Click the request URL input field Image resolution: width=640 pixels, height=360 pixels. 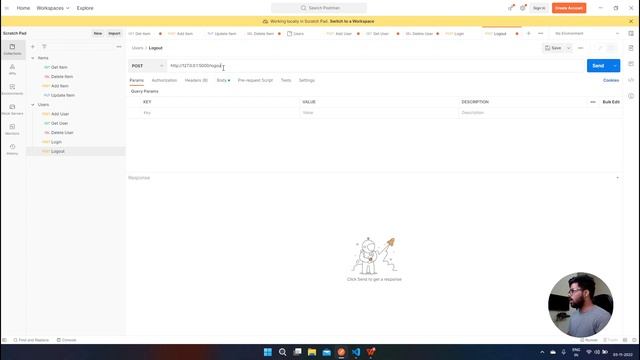point(376,66)
